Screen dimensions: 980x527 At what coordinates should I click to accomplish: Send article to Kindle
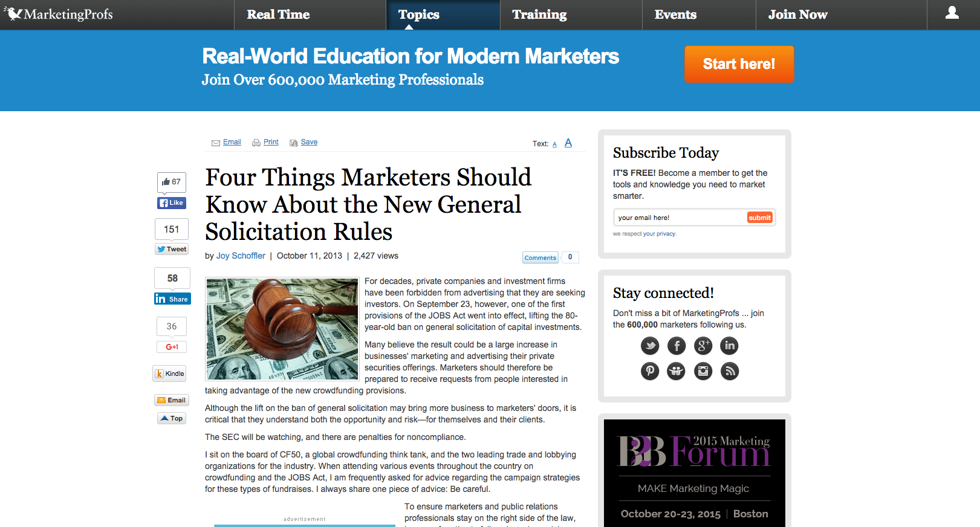pos(169,373)
